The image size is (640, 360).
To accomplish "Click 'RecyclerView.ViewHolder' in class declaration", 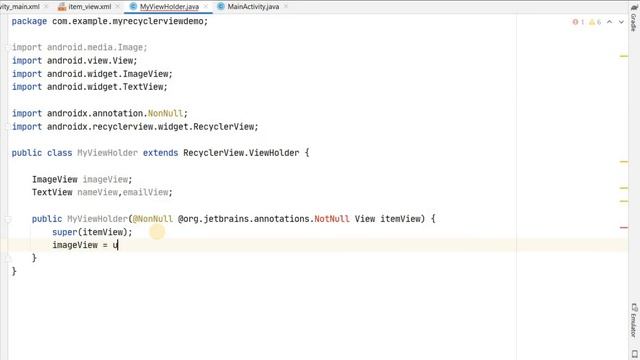I will [241, 153].
